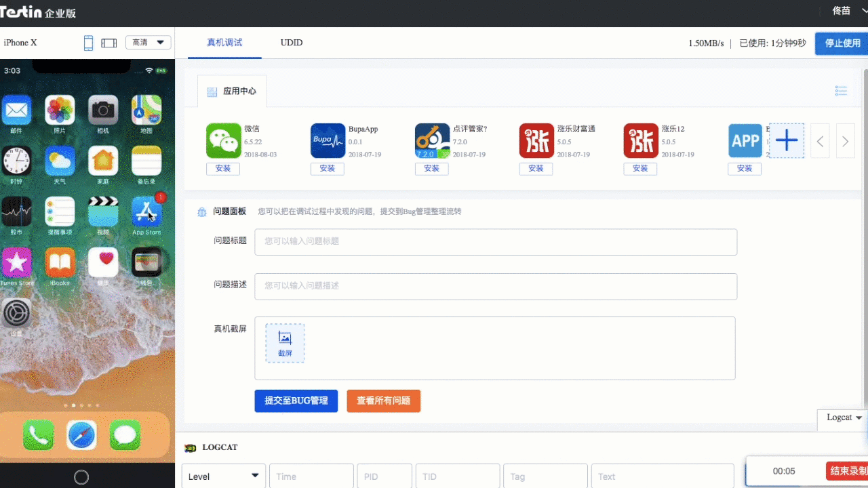Add a new app with plus icon
The width and height of the screenshot is (868, 488).
(787, 141)
